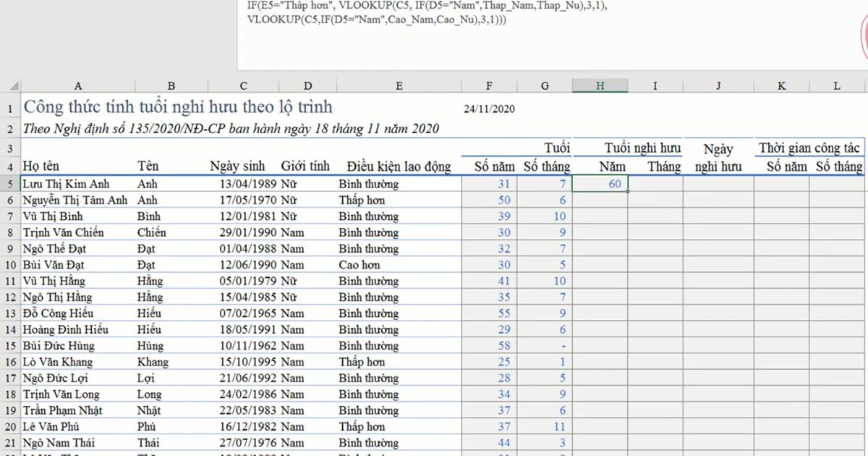Click the Cao hơn cell for Bùi Văn Đạt

coord(359,265)
